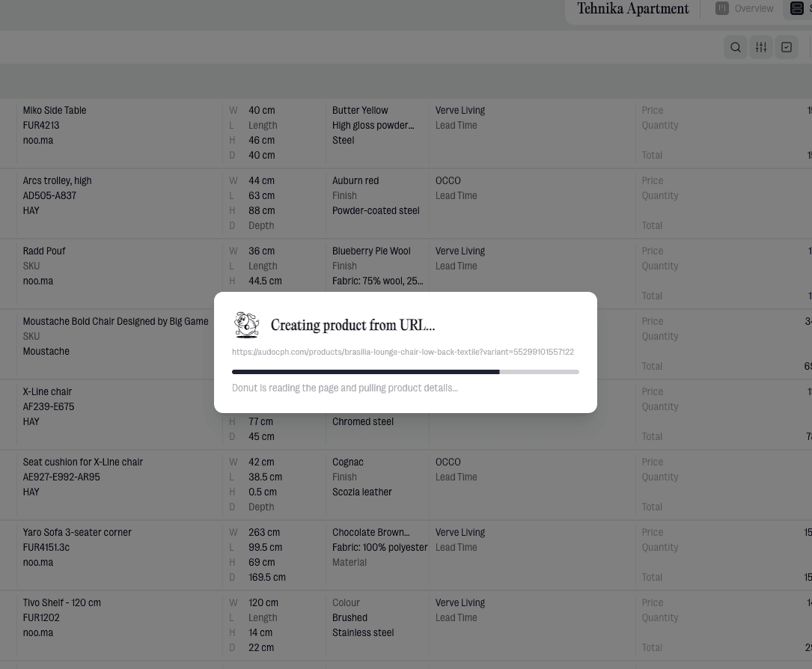Click the product creation progress bar
Viewport: 812px width, 669px height.
[x=405, y=372]
